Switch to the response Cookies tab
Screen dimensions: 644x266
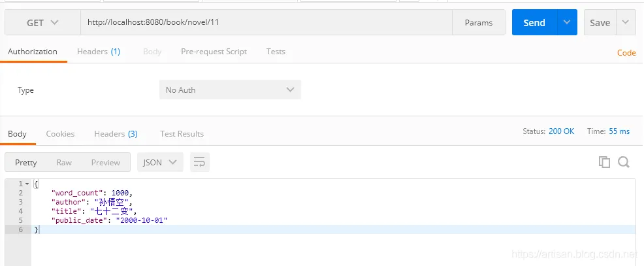(x=60, y=134)
